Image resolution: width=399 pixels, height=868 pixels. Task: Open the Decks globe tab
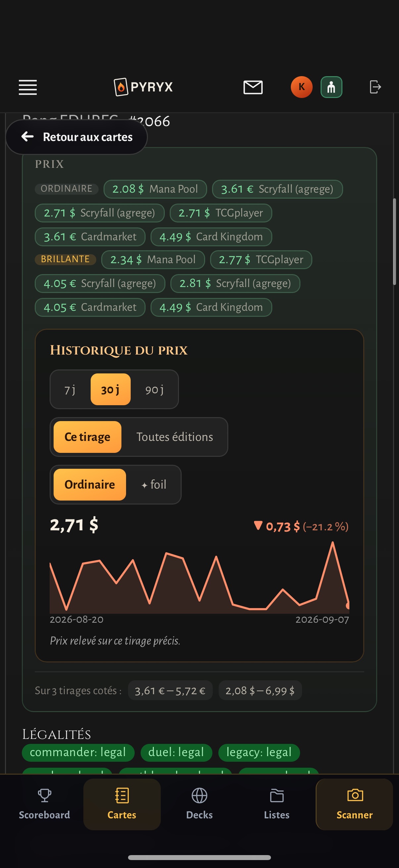[x=199, y=804]
